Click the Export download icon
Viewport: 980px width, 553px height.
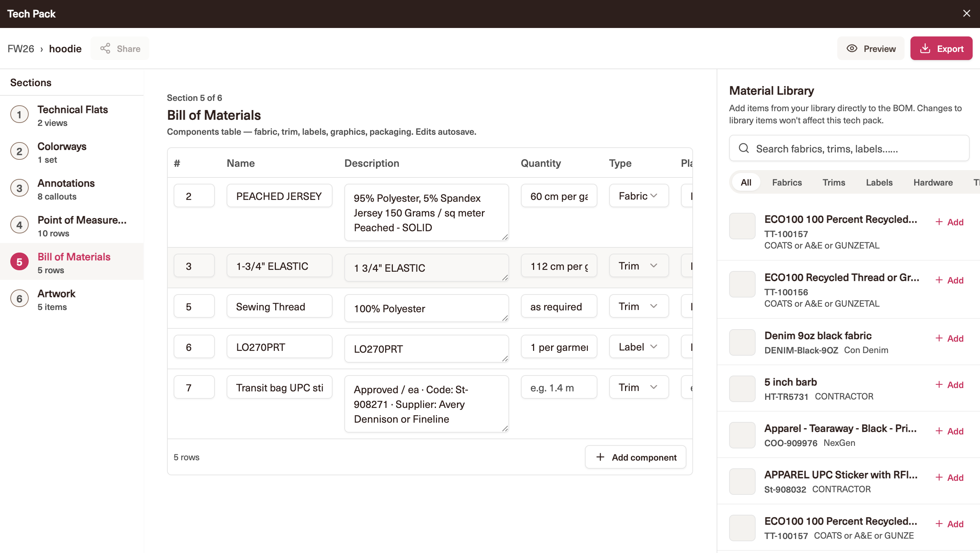[x=925, y=48]
